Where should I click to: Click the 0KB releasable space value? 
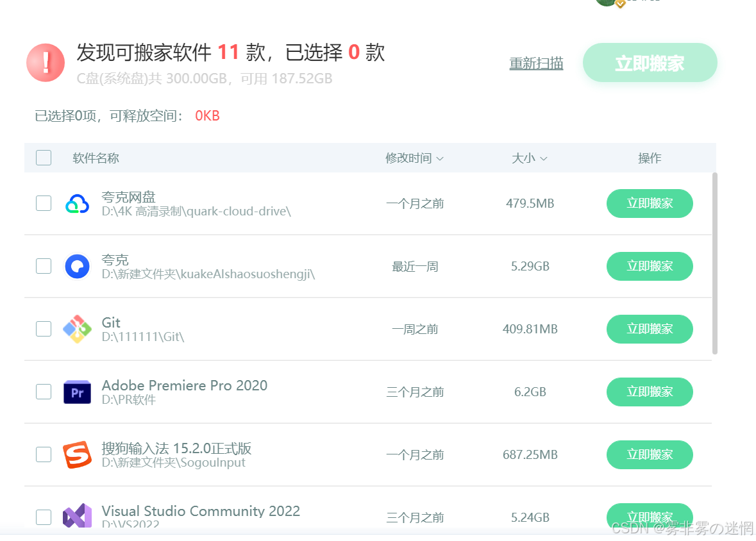(x=207, y=116)
